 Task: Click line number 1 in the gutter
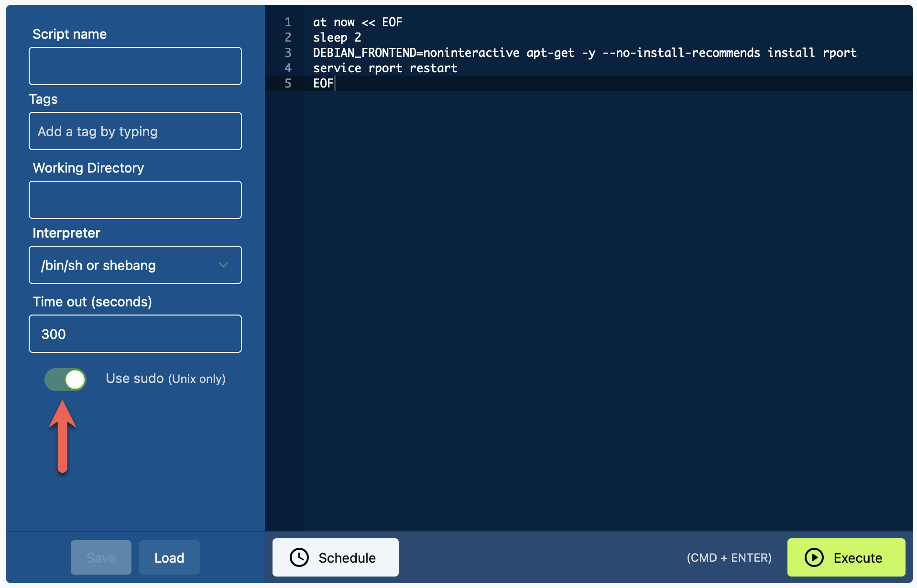pos(288,22)
